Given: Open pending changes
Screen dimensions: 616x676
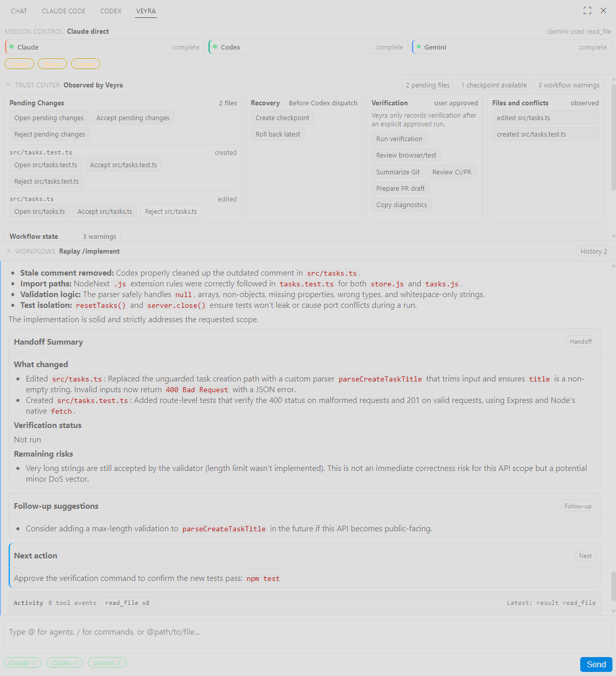Looking at the screenshot, I should tap(49, 118).
